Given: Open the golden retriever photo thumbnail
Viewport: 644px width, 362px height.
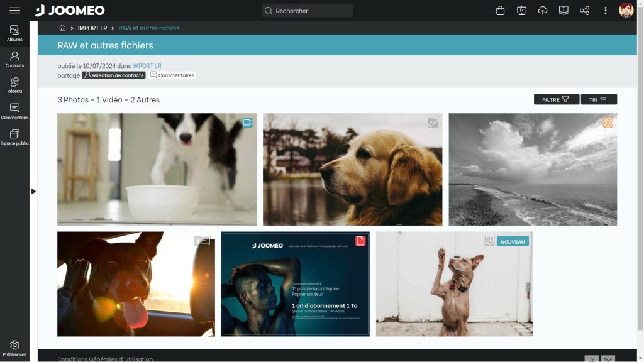Looking at the screenshot, I should point(352,169).
